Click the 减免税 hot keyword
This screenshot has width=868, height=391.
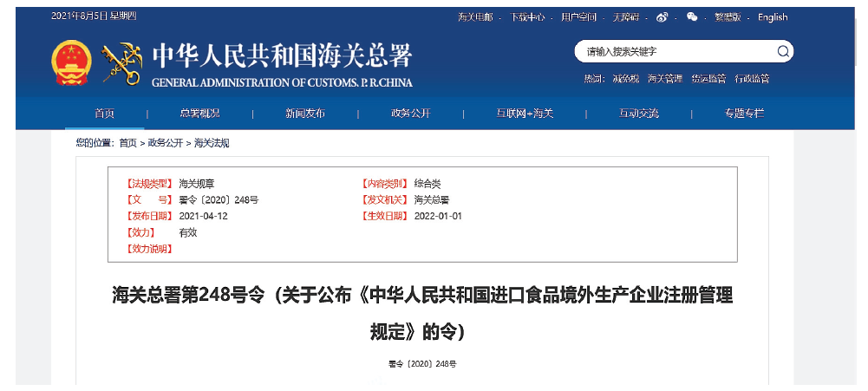click(x=624, y=79)
